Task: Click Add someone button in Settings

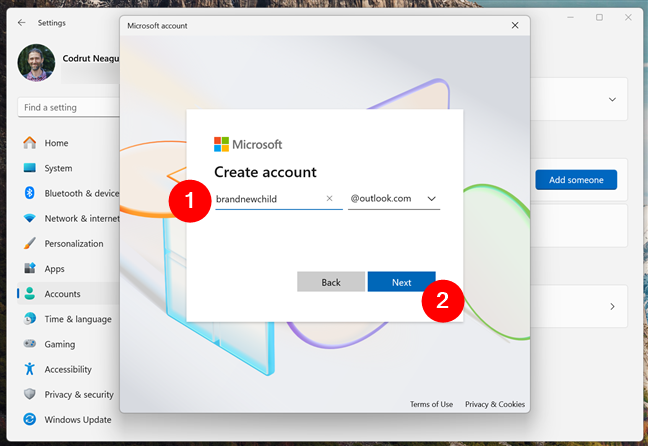Action: click(576, 180)
